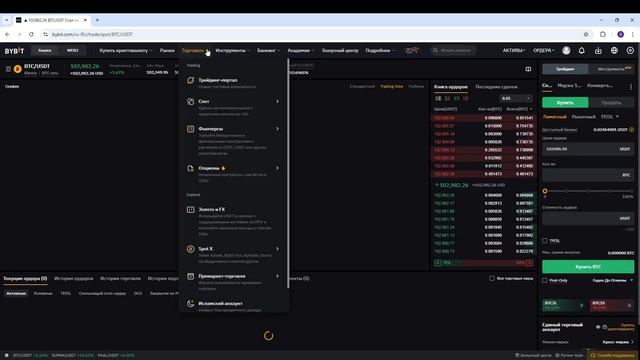Open Трейдинг-портал icon in the trade menu
The width and height of the screenshot is (640, 360).
(x=191, y=80)
